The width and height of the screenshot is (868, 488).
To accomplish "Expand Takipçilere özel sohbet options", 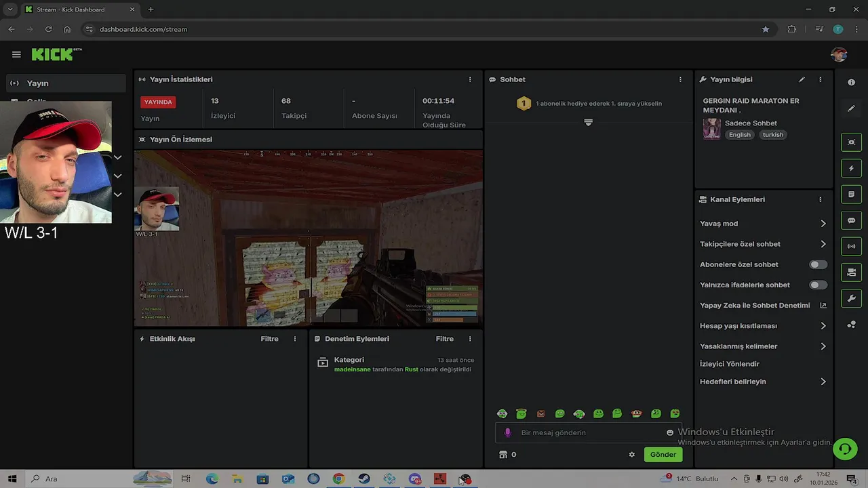I will coord(763,244).
